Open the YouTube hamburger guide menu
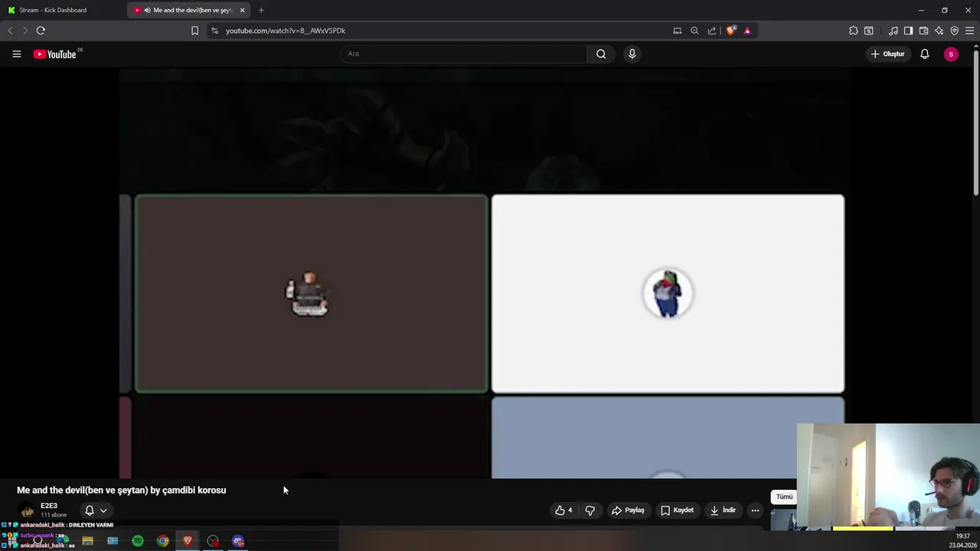Screen dimensions: 980x551 tap(16, 54)
